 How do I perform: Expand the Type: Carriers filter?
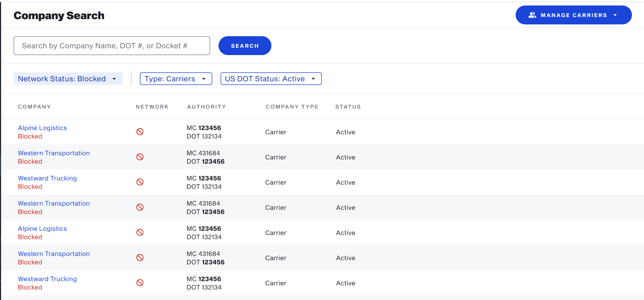(176, 79)
